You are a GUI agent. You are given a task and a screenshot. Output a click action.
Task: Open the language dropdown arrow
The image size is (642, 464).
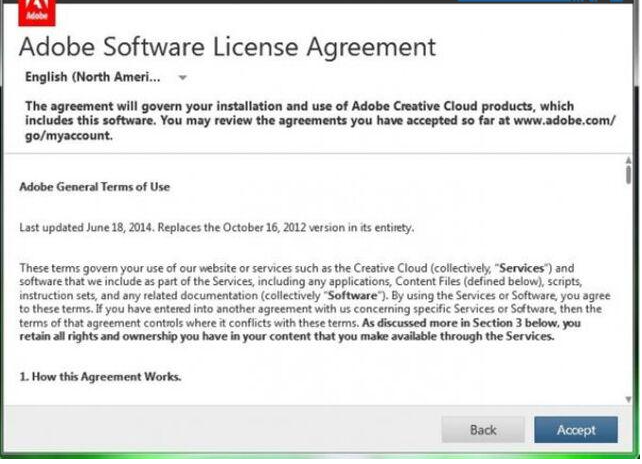[182, 77]
